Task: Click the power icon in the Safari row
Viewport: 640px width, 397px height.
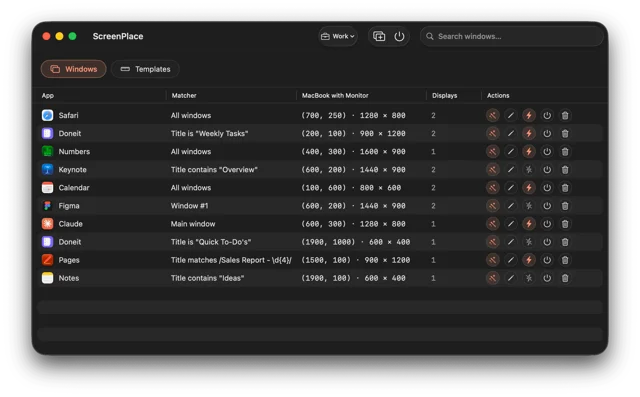Action: [547, 115]
